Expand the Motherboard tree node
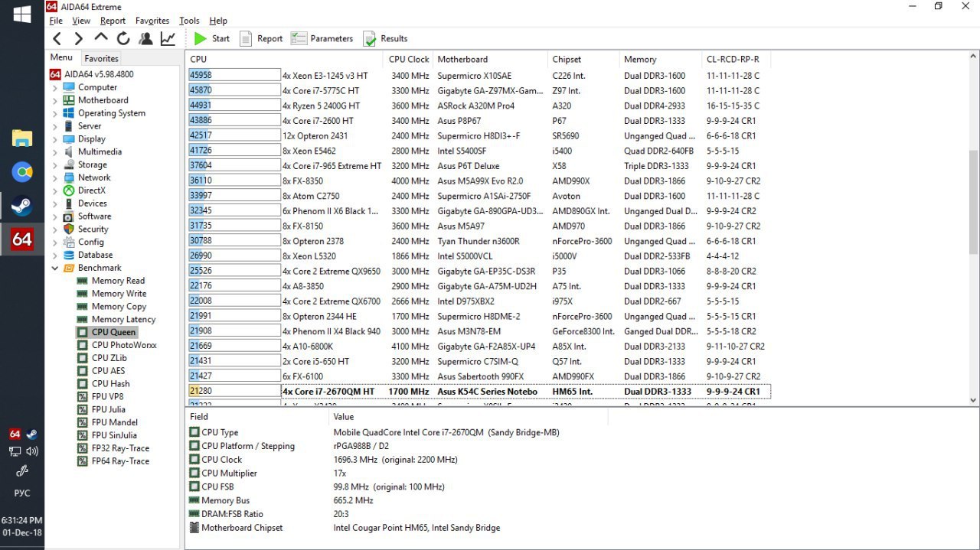980x550 pixels. [x=55, y=101]
